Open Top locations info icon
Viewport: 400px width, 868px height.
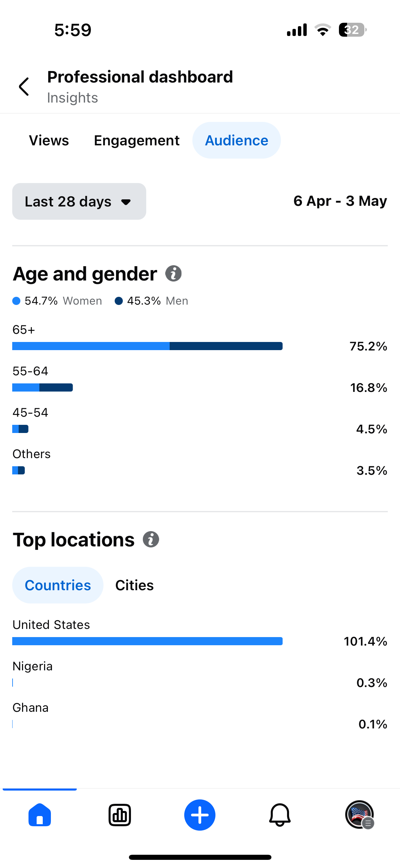[151, 539]
